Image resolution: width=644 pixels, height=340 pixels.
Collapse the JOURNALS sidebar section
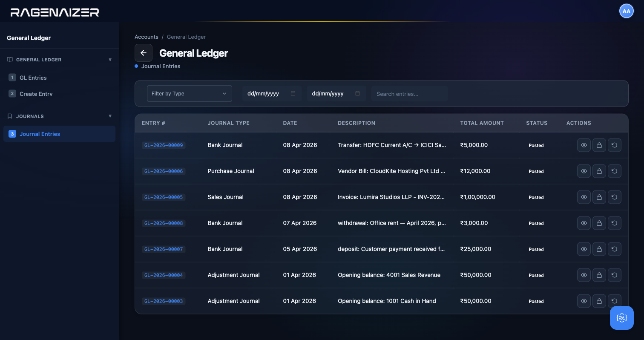(x=110, y=116)
